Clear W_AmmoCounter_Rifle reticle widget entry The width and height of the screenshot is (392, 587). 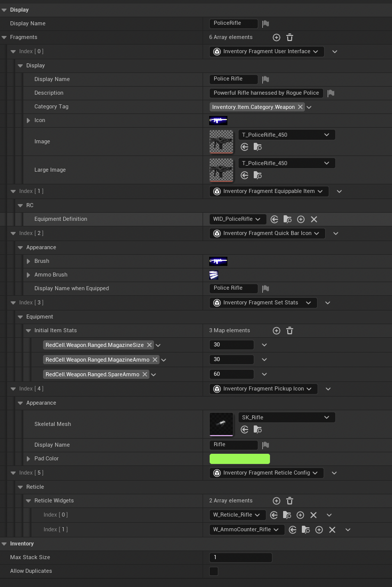click(332, 530)
